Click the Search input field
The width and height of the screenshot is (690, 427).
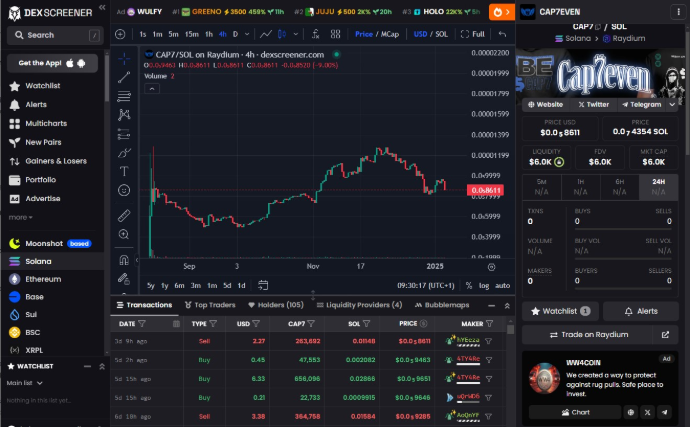pyautogui.click(x=55, y=35)
